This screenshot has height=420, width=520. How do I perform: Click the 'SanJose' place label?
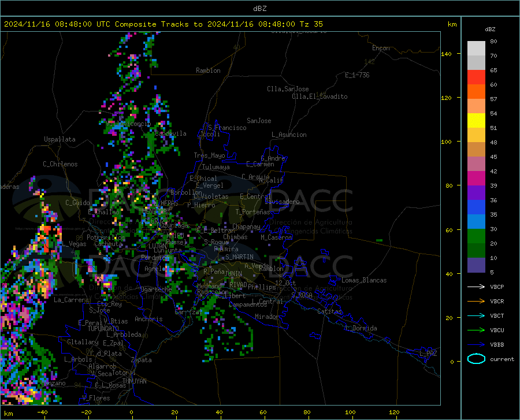coord(259,121)
